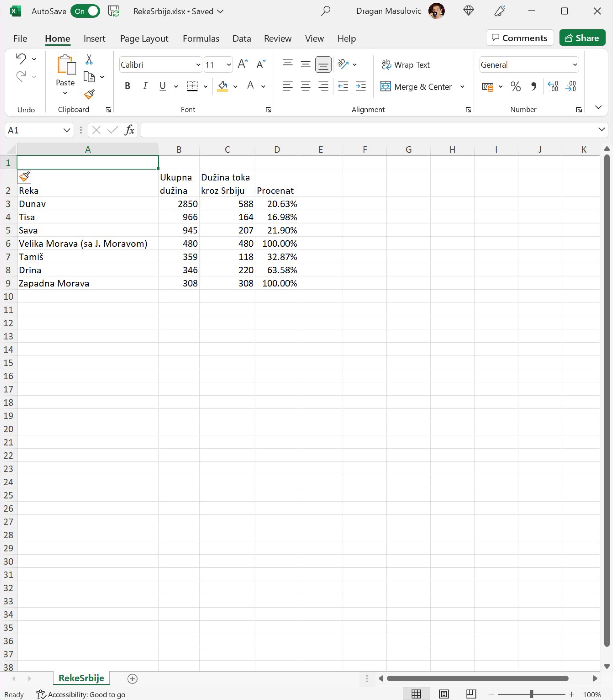Click the Cut scissors icon
This screenshot has height=700, width=613.
click(89, 59)
